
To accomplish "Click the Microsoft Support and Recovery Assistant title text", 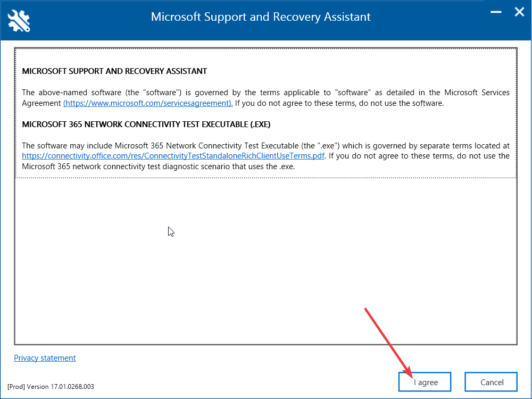I will (261, 16).
